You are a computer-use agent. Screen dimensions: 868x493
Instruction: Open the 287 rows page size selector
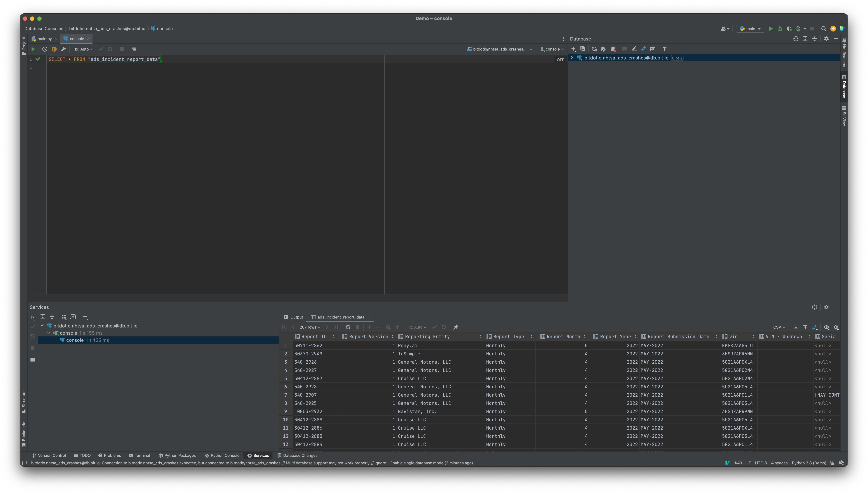[310, 327]
